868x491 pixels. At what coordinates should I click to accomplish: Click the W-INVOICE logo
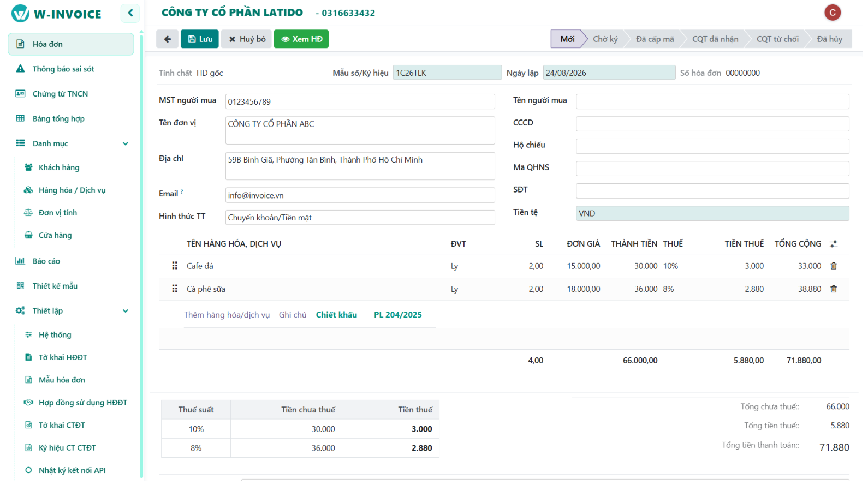[57, 14]
